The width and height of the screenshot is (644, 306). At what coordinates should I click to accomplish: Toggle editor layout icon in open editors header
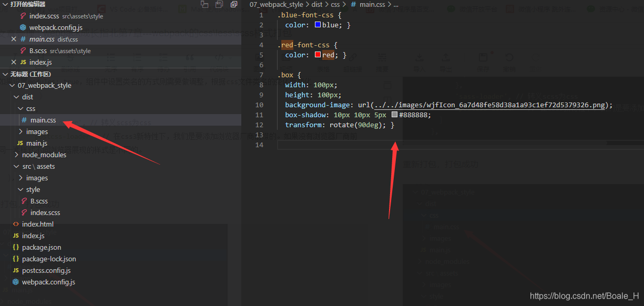(205, 4)
